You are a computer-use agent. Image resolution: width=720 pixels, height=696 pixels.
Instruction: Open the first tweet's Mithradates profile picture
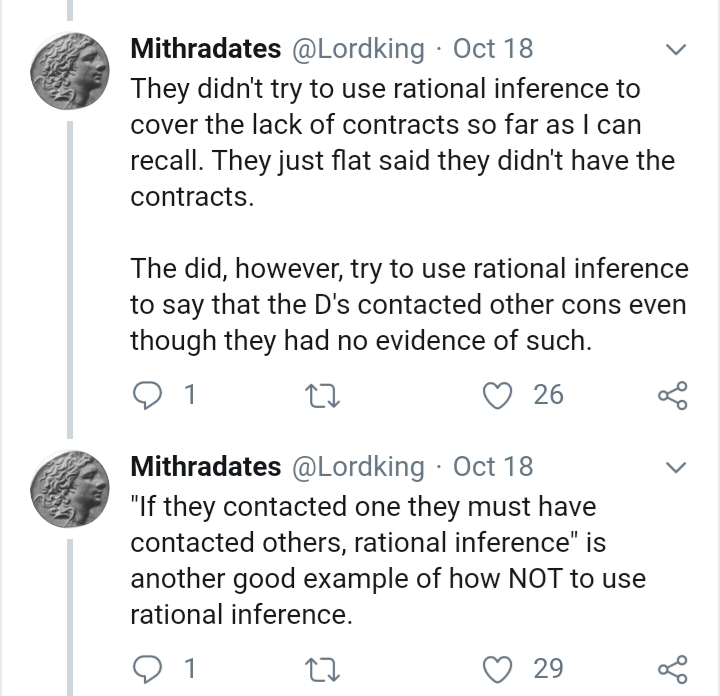tap(70, 71)
